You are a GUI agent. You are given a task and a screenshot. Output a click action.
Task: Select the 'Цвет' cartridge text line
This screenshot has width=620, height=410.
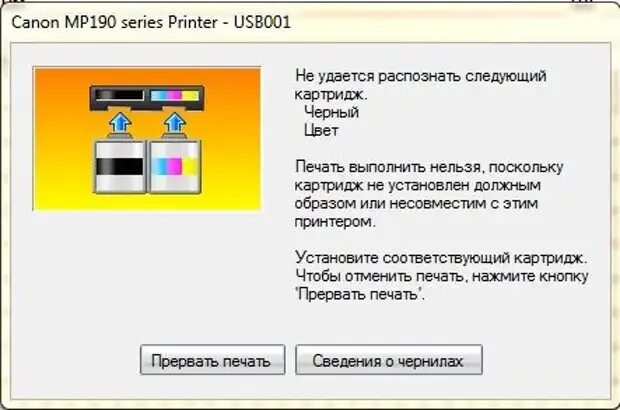point(321,130)
